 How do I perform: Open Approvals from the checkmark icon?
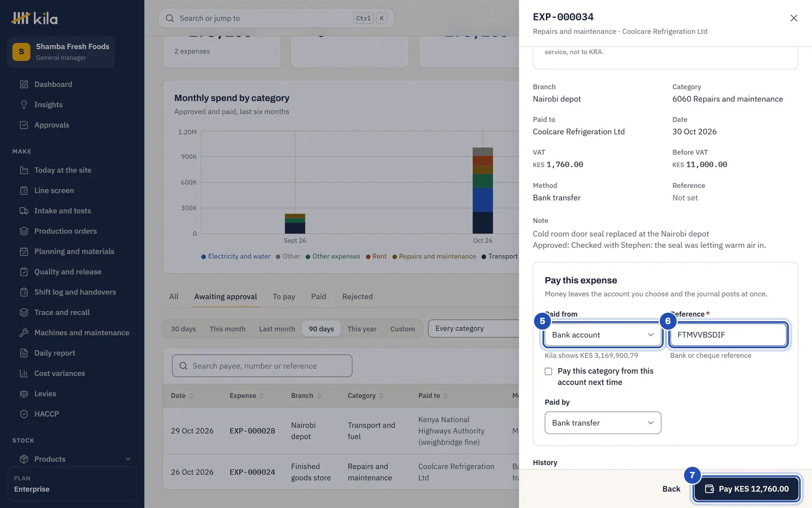point(24,125)
